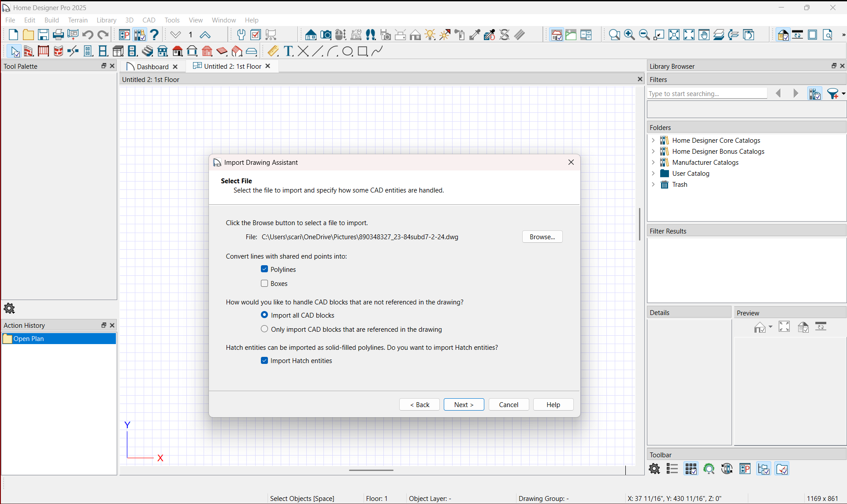Switch to the Dashboard tab

(x=152, y=67)
